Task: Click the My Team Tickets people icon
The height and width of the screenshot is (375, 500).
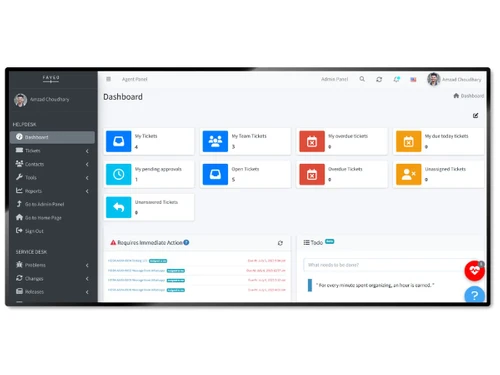Action: click(215, 141)
